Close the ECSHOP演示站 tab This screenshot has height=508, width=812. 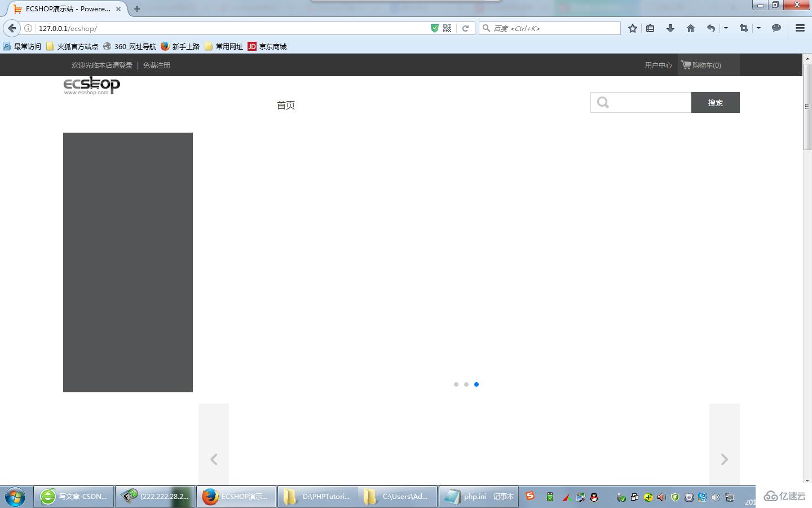118,9
